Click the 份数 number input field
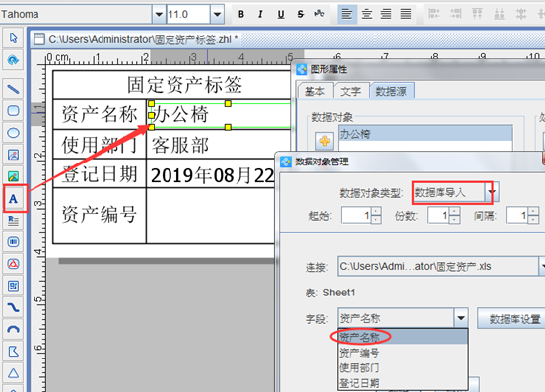 click(x=439, y=216)
